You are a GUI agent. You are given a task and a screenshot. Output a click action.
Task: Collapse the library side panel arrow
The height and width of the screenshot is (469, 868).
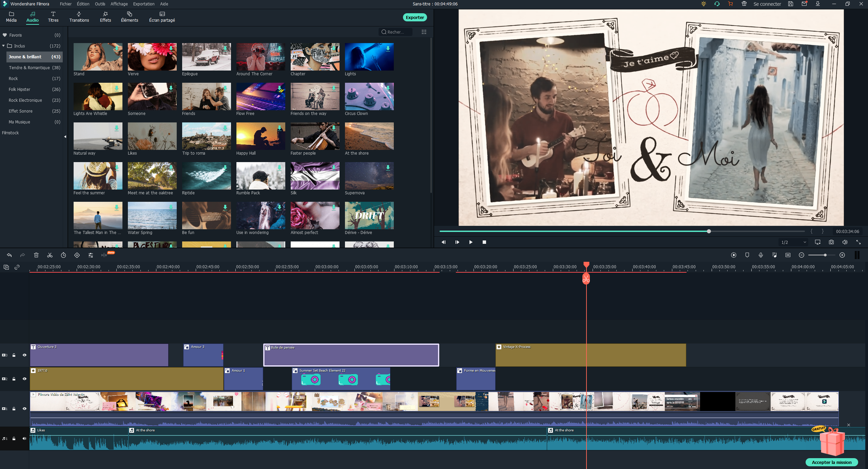click(65, 137)
